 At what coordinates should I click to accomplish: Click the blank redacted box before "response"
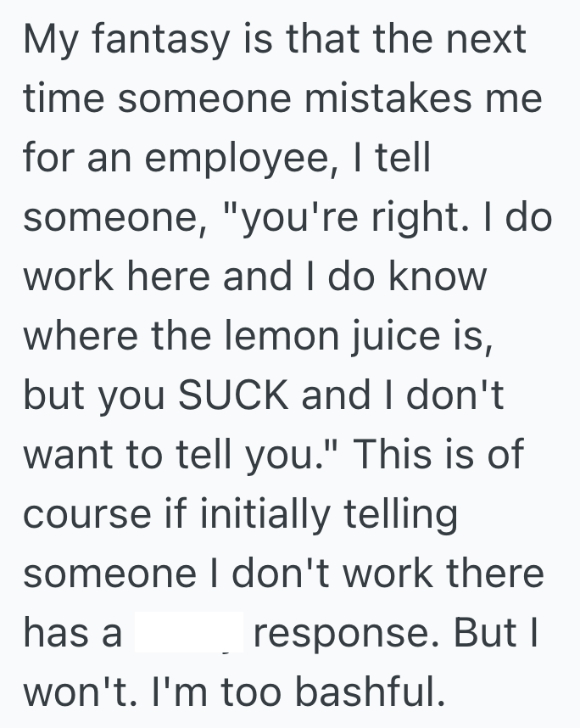click(187, 633)
